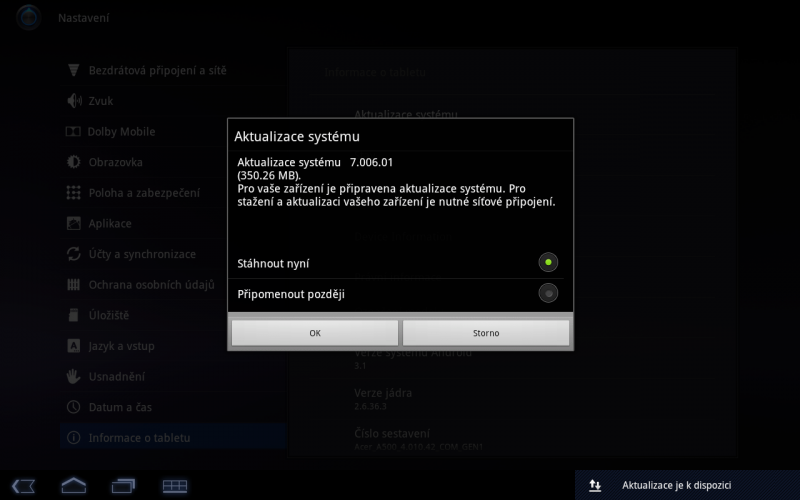This screenshot has width=800, height=500.
Task: Tap the Back navigation icon
Action: coord(23,486)
